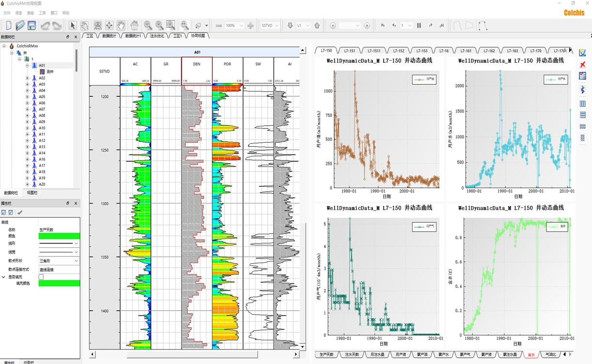
Task: Select well A10 in data tree
Action: pyautogui.click(x=42, y=128)
